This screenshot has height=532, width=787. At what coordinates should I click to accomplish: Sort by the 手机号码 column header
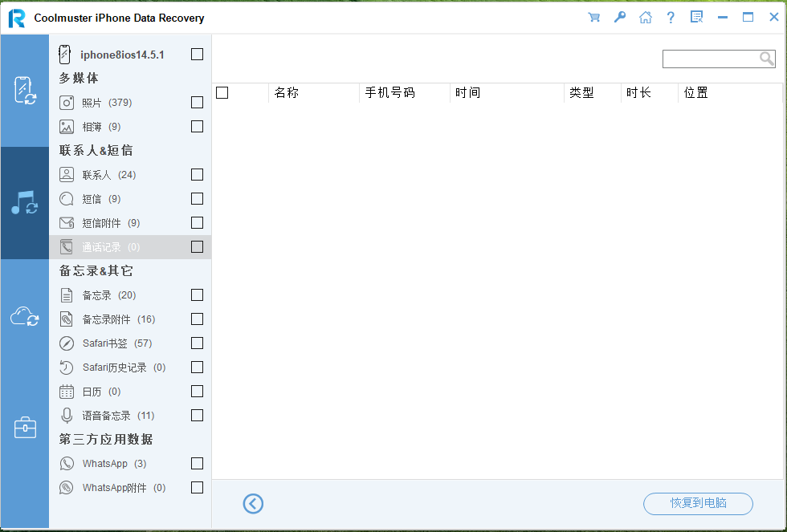pyautogui.click(x=405, y=93)
